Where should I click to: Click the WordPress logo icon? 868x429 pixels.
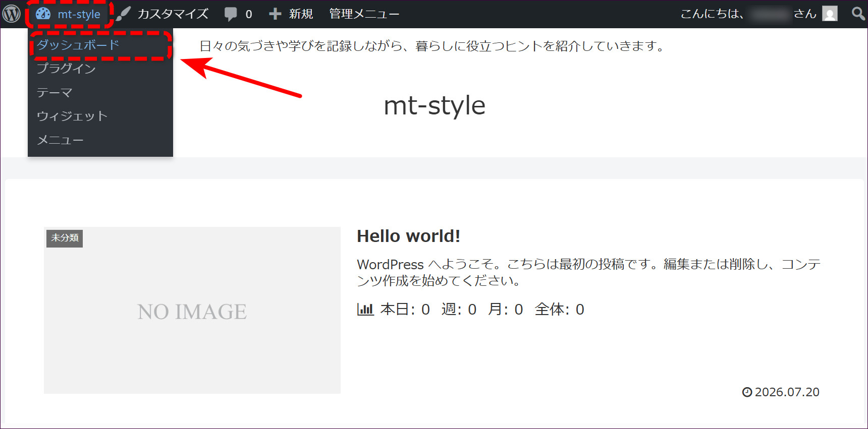pos(12,14)
